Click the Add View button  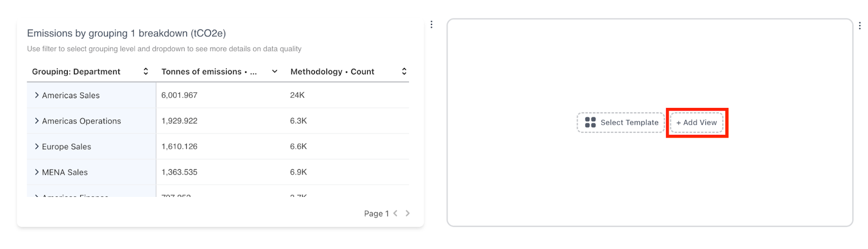coord(697,123)
